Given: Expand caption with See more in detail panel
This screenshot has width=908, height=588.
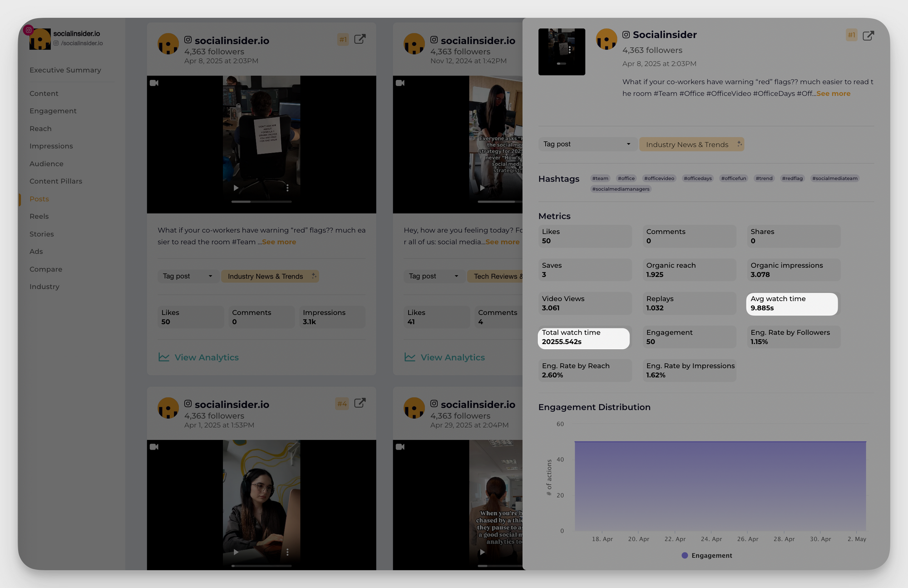Looking at the screenshot, I should click(x=833, y=94).
